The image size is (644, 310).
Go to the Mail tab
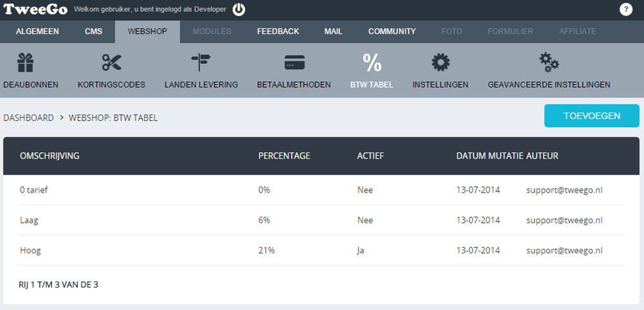[x=334, y=32]
